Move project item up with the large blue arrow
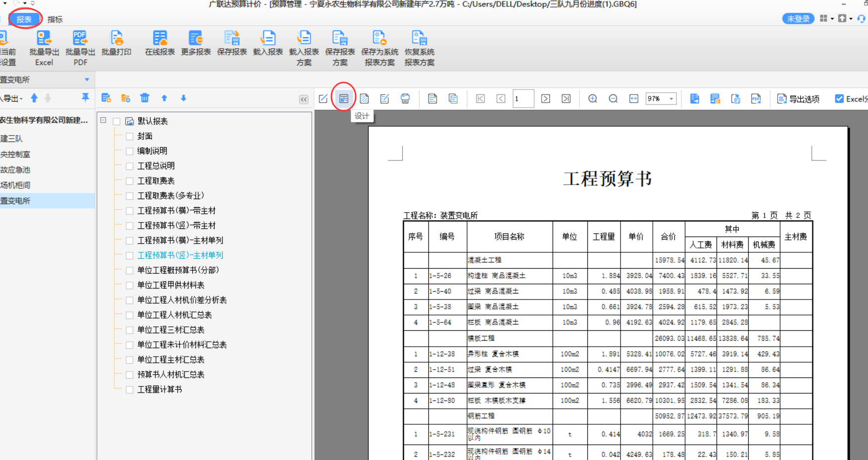 pos(34,98)
